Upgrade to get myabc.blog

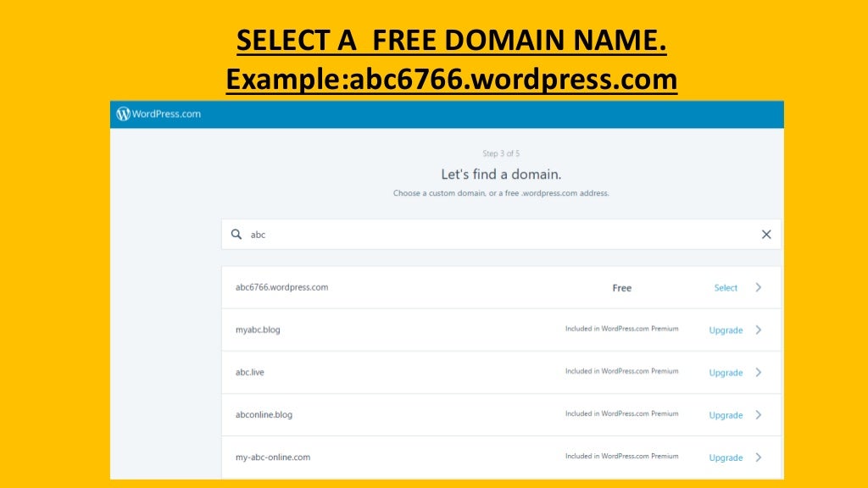pyautogui.click(x=726, y=330)
